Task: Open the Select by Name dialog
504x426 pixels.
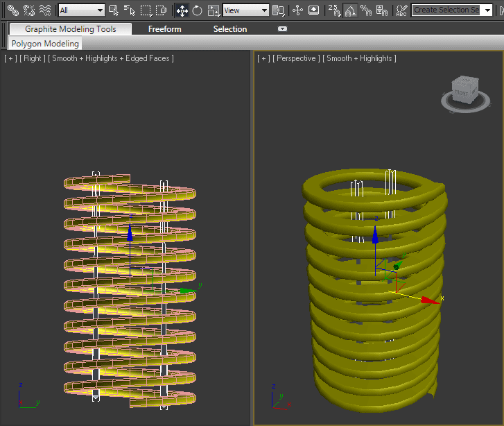Action: pos(130,10)
